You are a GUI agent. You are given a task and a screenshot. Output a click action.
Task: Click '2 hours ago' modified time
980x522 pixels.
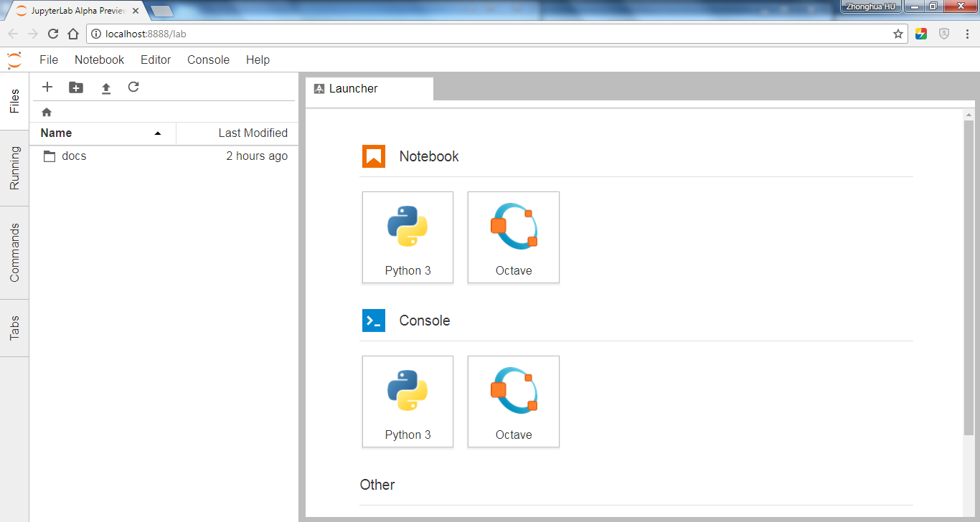pos(257,156)
